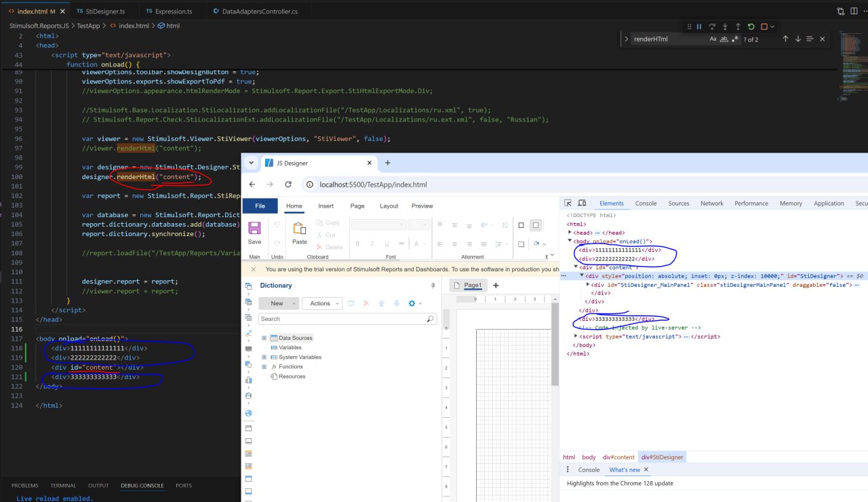This screenshot has height=502, width=868.
Task: Pin the Dictionary panel
Action: (433, 286)
